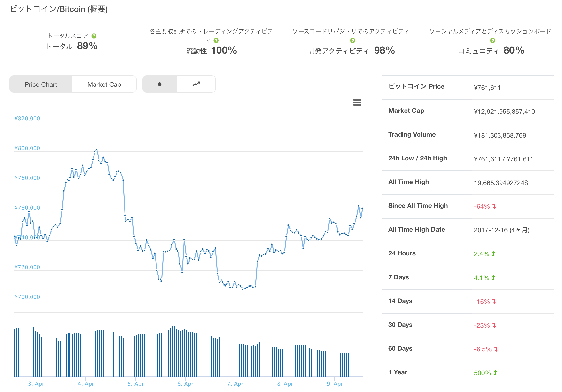Viewport: 562px width, 392px height.
Task: Click the 3. Apr date label
Action: point(36,384)
